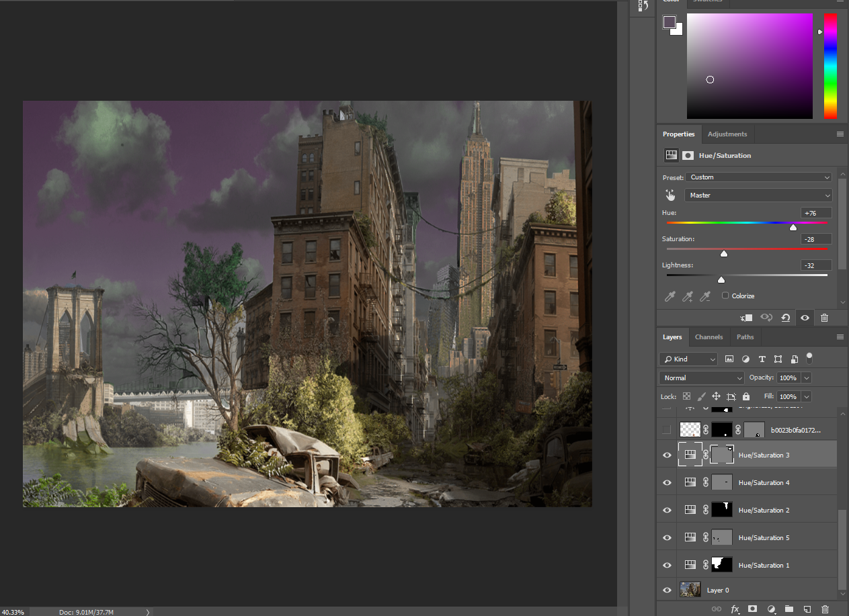Switch to the Channels tab
The width and height of the screenshot is (849, 616).
point(709,337)
